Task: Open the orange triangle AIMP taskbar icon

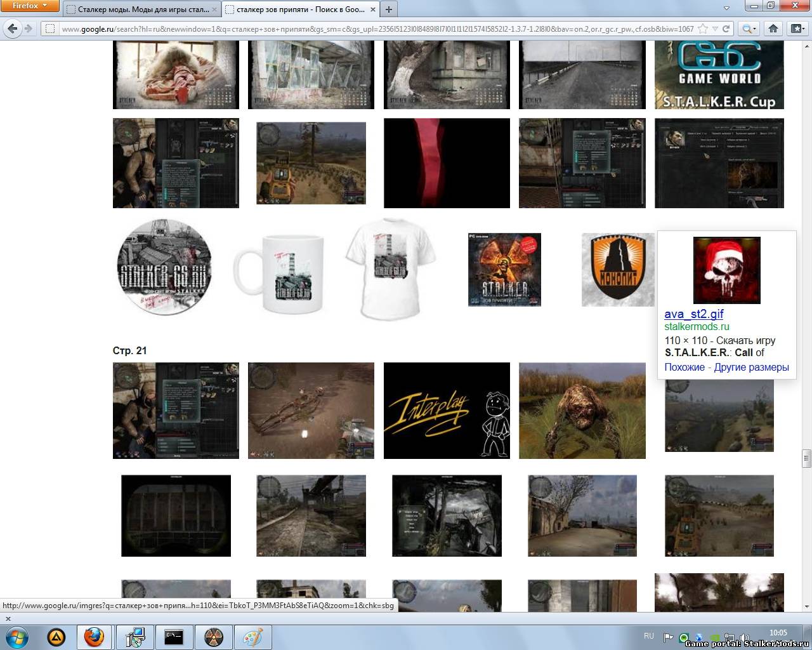Action: 57,637
